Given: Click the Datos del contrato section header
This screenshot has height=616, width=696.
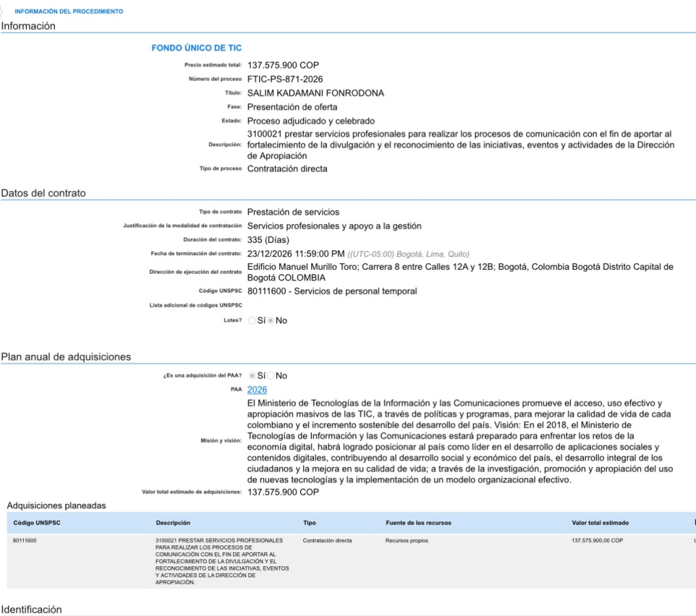Looking at the screenshot, I should click(43, 193).
